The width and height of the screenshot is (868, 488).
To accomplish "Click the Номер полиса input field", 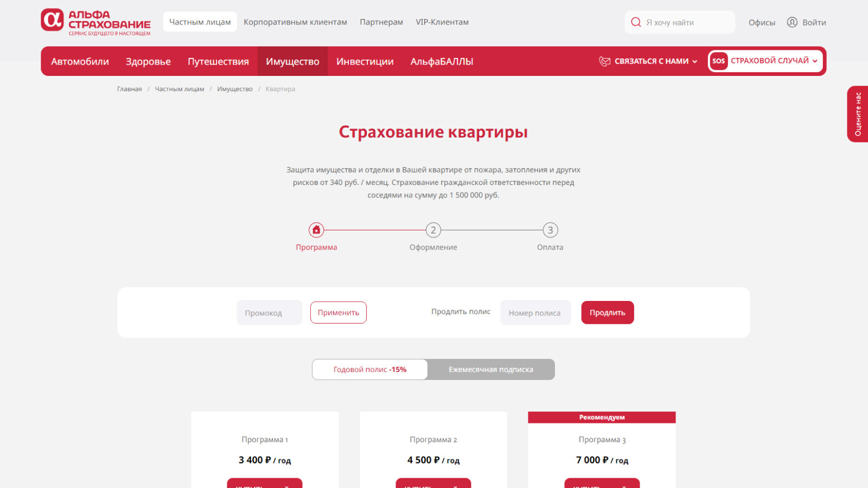I will (x=535, y=313).
